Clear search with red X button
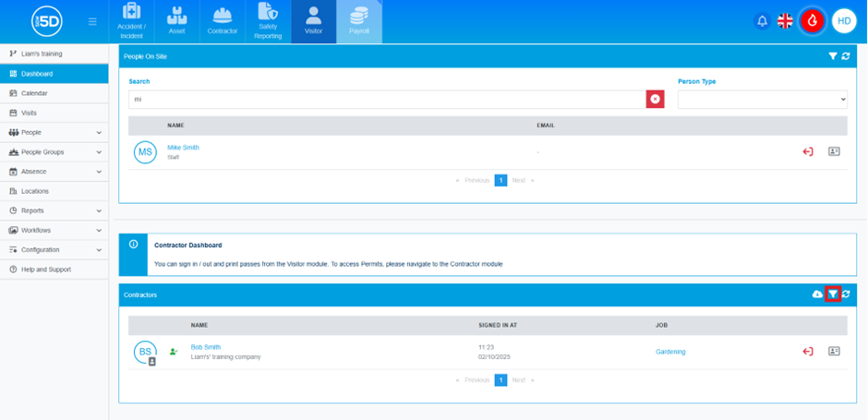 point(655,99)
